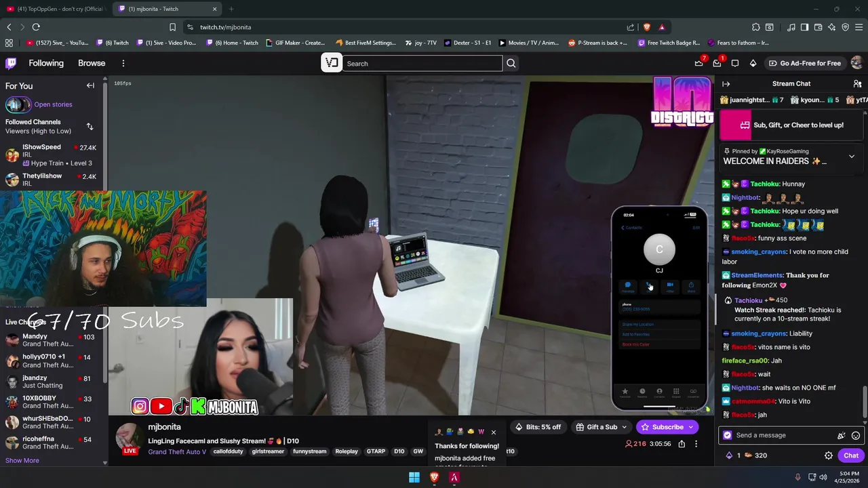Image resolution: width=868 pixels, height=488 pixels.
Task: Sort followed channels by viewers
Action: click(x=90, y=127)
